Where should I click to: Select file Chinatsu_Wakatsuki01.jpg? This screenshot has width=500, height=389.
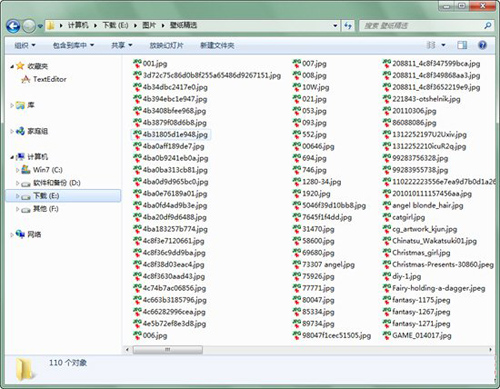coord(434,241)
